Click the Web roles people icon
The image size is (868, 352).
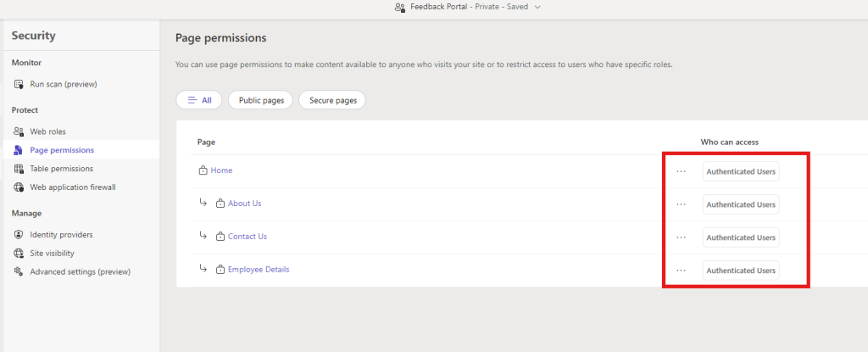click(x=19, y=131)
